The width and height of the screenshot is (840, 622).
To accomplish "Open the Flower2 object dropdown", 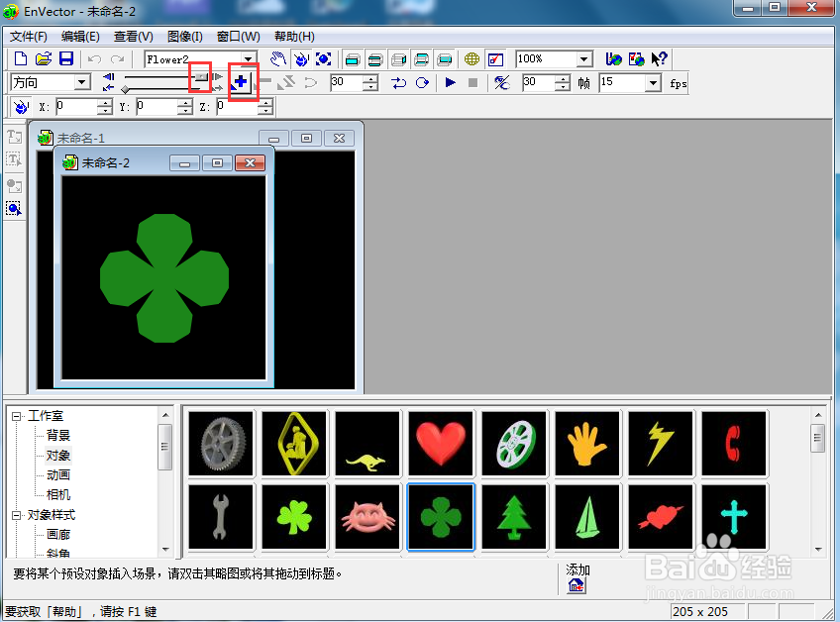I will pos(248,59).
